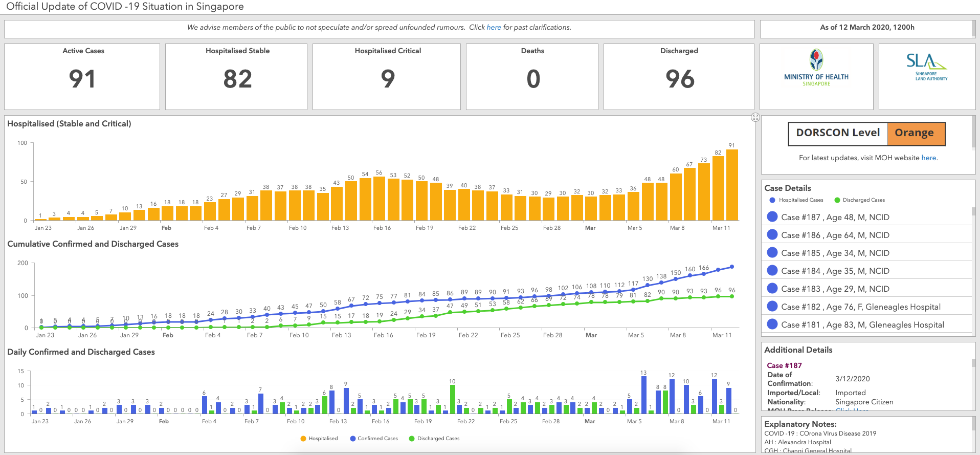Image resolution: width=980 pixels, height=455 pixels.
Task: Click the tallest hospitalised bar labelled 91
Action: [732, 185]
